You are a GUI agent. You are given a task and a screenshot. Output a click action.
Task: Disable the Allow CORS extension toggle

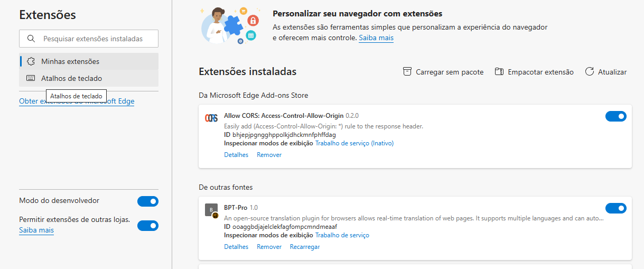[616, 116]
